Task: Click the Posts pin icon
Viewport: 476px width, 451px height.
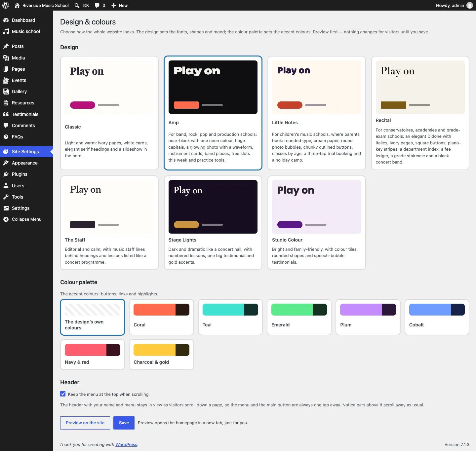Action: tap(6, 46)
